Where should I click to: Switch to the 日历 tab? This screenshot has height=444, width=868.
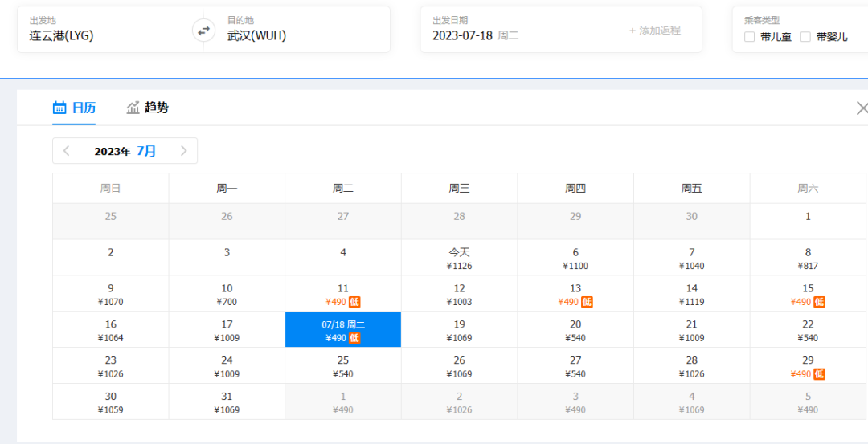(x=74, y=108)
